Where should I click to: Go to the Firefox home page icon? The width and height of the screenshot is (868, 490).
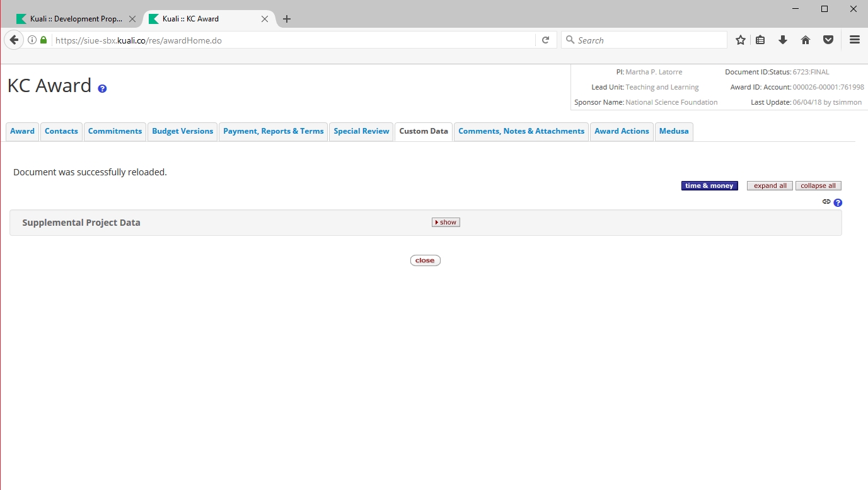point(806,40)
